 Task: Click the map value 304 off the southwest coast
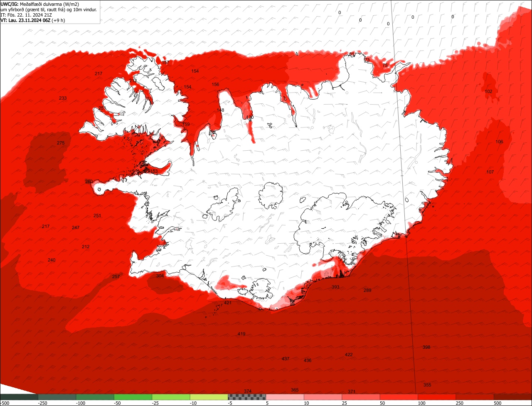pos(160,276)
